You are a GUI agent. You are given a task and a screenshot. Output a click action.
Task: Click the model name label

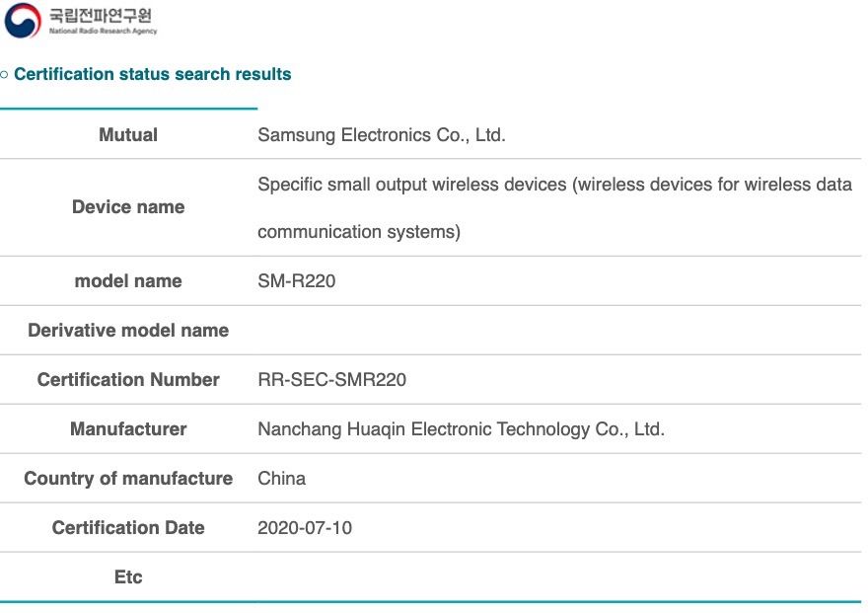[128, 280]
